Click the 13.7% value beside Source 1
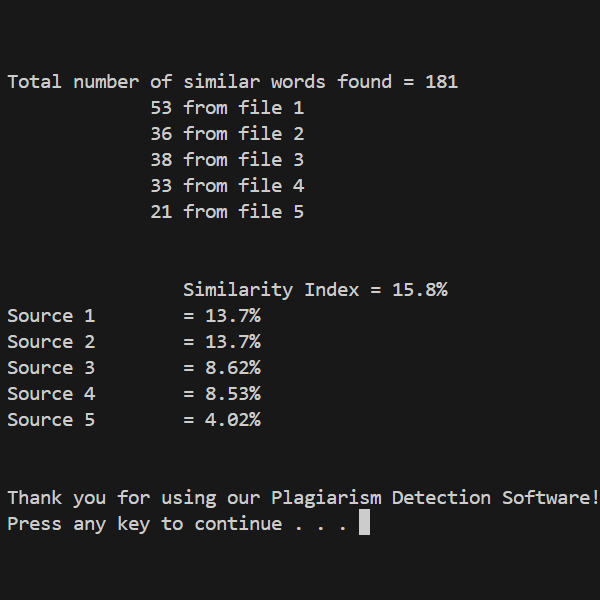 click(x=233, y=316)
